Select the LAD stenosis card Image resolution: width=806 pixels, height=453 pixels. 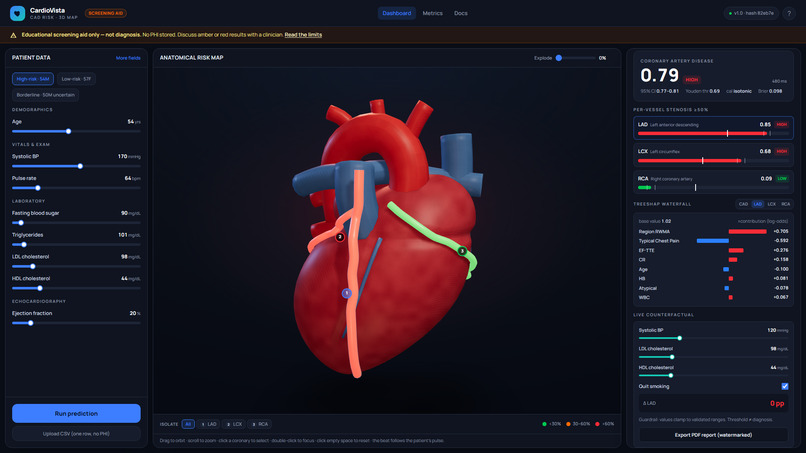[713, 128]
